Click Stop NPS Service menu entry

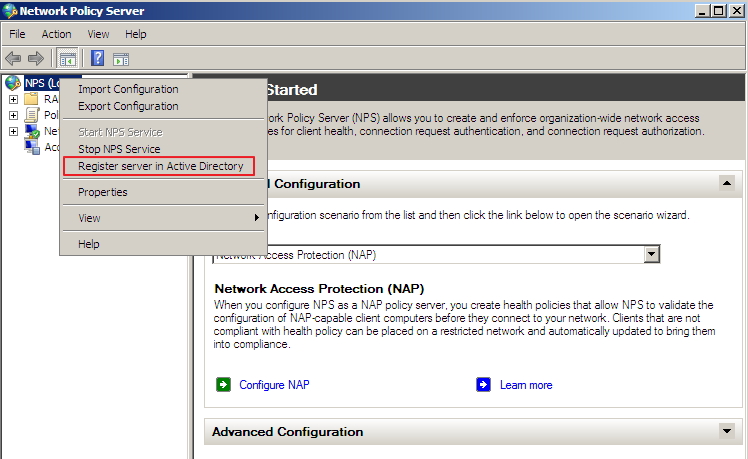pos(119,149)
